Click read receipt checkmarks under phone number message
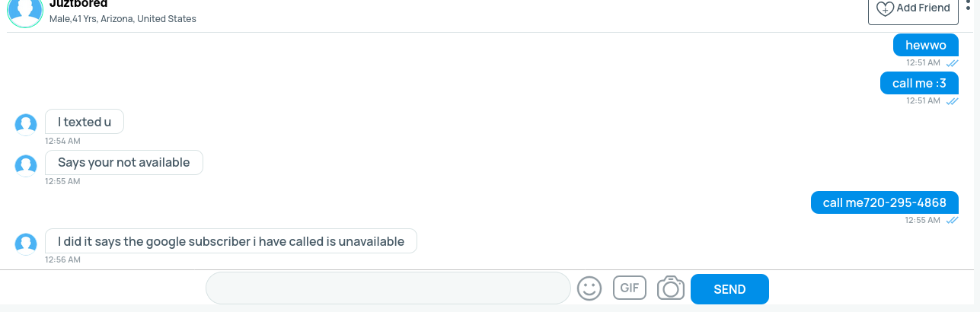Screen dimensions: 980x312 tap(952, 220)
